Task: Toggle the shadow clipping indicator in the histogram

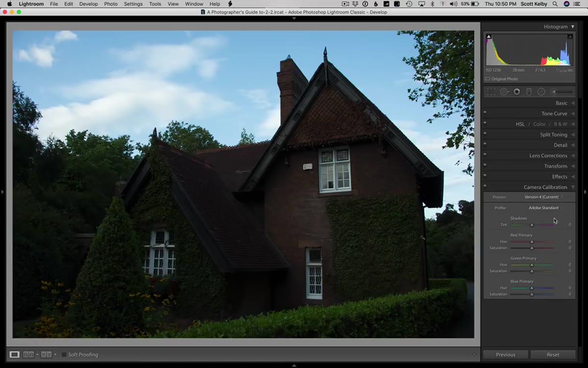Action: tap(489, 36)
